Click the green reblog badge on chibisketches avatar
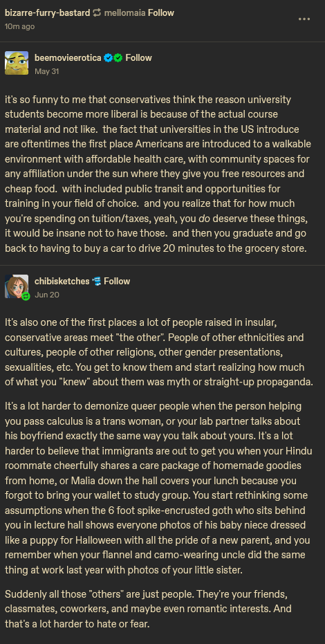 (26, 296)
